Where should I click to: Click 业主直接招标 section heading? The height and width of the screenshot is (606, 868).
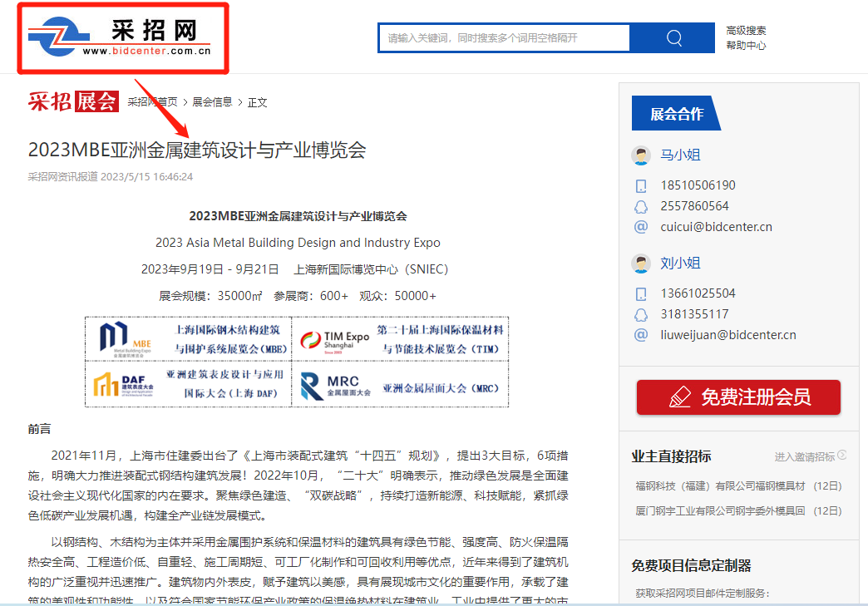671,456
